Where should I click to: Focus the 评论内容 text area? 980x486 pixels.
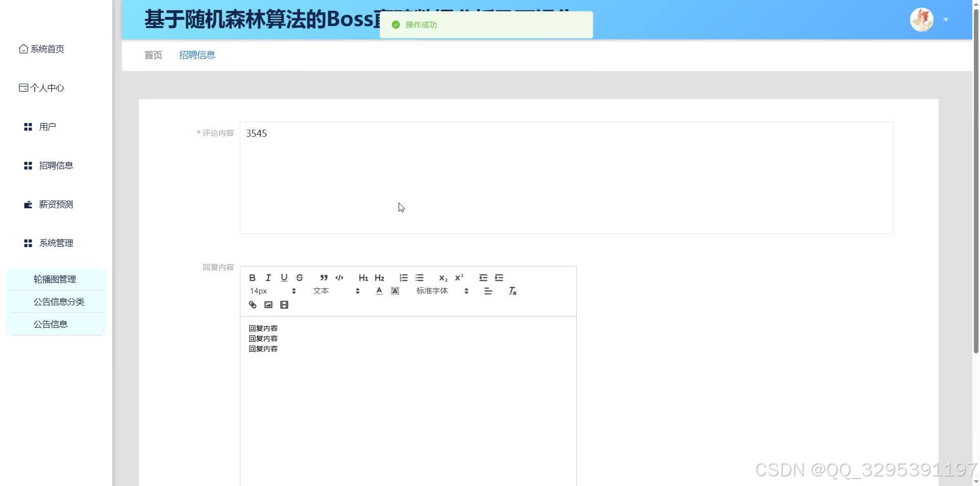click(x=567, y=178)
